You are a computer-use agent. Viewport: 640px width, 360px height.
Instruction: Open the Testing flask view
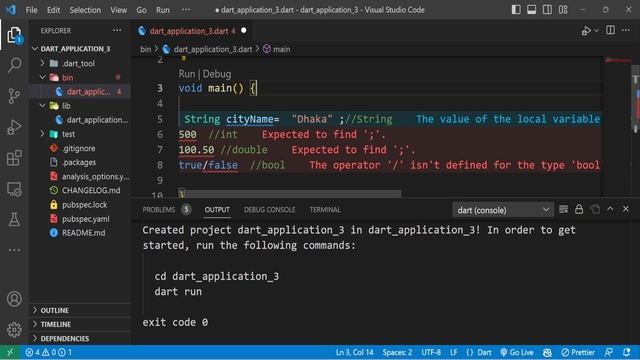(x=14, y=220)
